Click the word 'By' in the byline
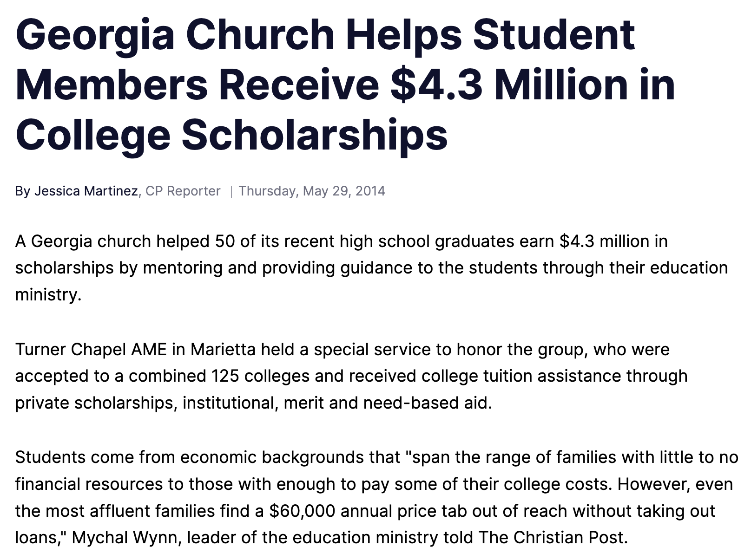 [x=22, y=191]
